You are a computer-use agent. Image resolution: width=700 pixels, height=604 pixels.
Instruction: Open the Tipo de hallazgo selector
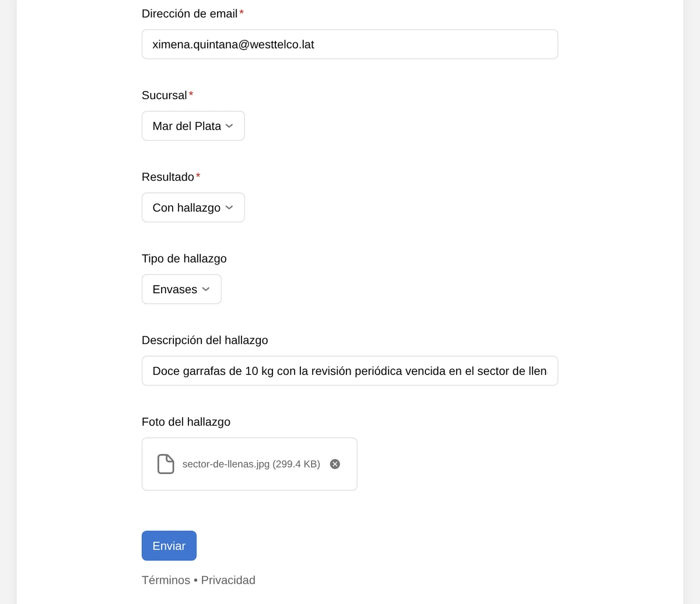[181, 289]
